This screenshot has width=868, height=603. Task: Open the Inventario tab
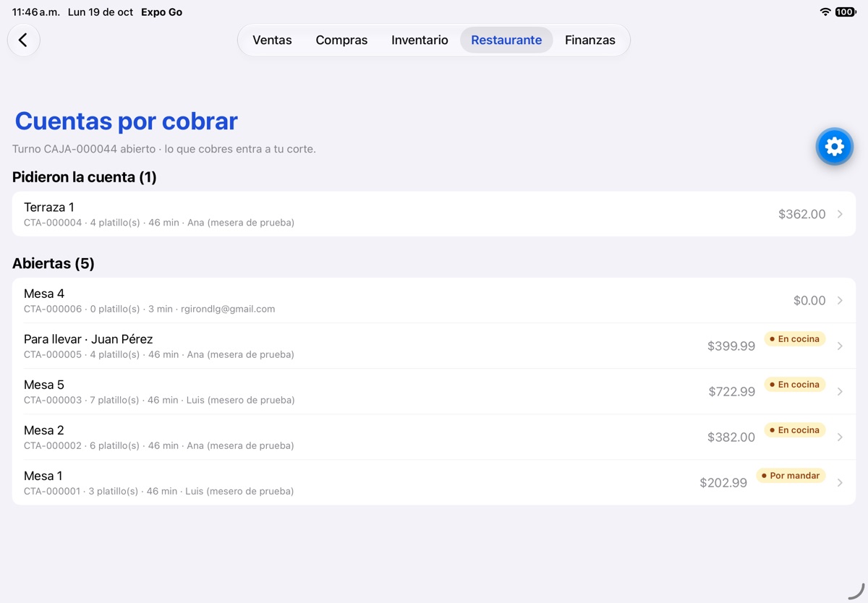click(420, 40)
